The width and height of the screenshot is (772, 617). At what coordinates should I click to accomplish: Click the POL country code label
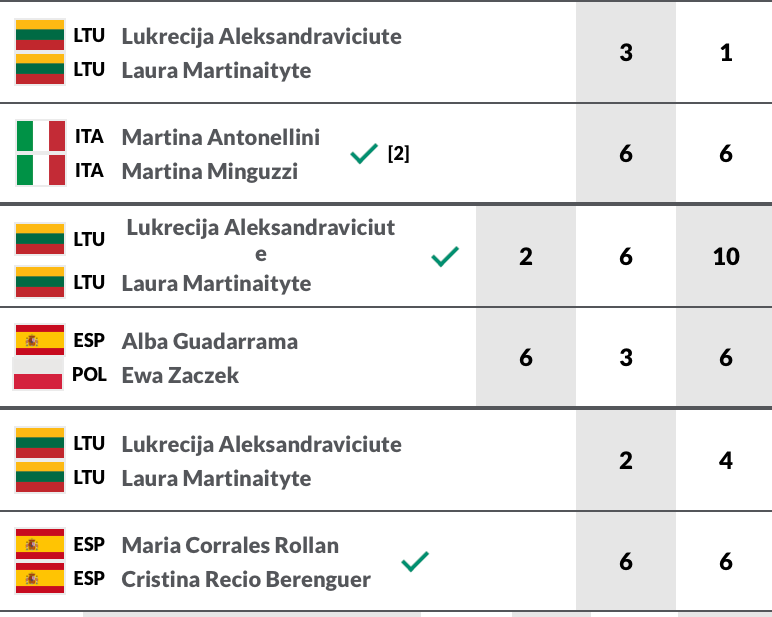[x=89, y=375]
